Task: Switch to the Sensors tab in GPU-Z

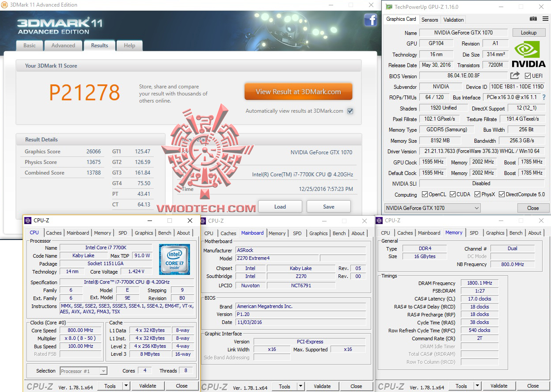Action: point(429,19)
